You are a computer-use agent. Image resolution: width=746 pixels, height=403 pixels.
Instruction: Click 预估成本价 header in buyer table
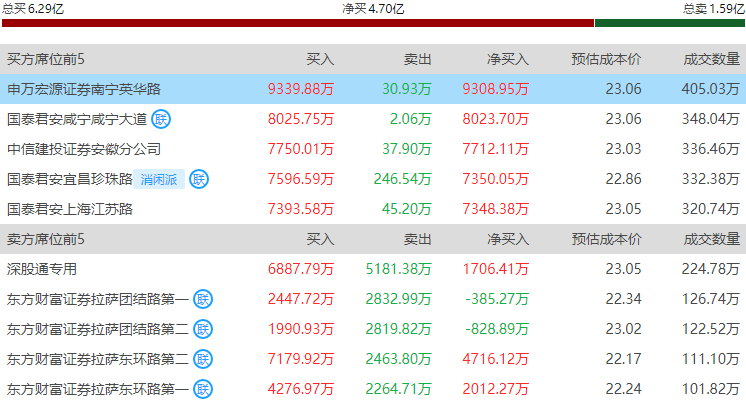tap(606, 59)
